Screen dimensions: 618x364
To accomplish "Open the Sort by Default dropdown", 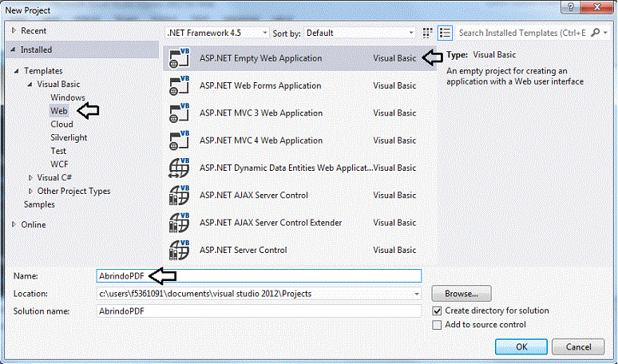I will pyautogui.click(x=360, y=33).
